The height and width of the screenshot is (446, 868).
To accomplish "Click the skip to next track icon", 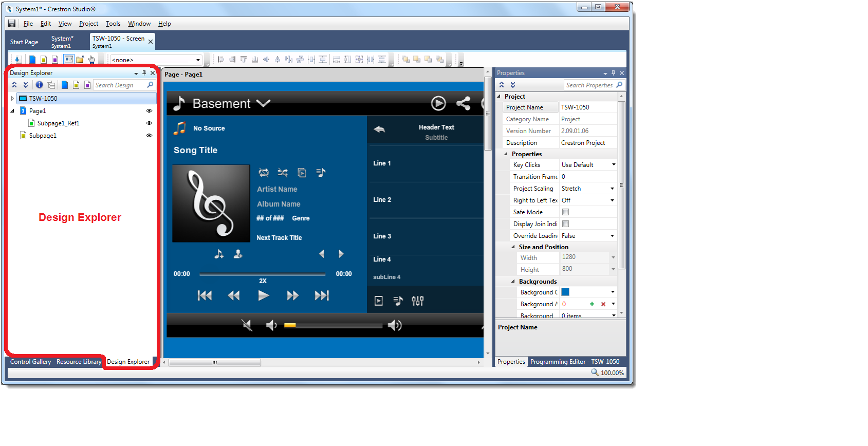I will (x=322, y=295).
